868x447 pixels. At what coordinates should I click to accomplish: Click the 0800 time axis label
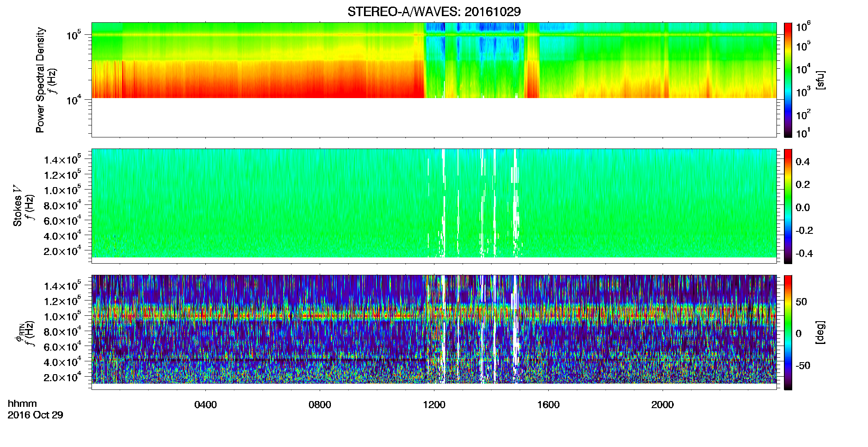point(320,405)
